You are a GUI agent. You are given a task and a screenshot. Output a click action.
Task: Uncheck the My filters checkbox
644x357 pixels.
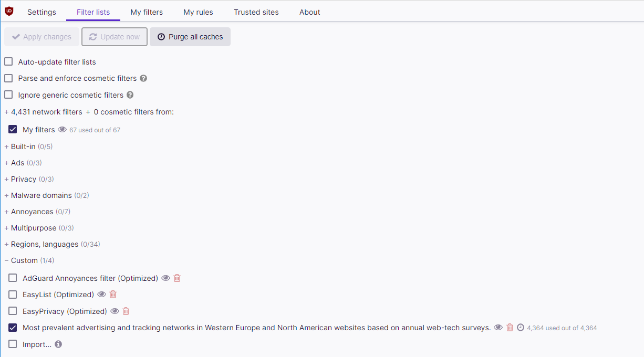(x=13, y=130)
